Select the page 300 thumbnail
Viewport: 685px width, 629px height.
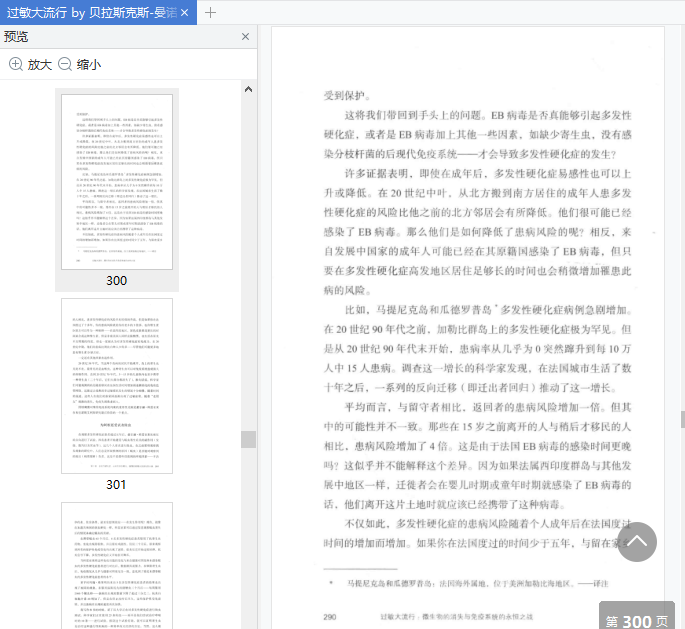point(117,182)
